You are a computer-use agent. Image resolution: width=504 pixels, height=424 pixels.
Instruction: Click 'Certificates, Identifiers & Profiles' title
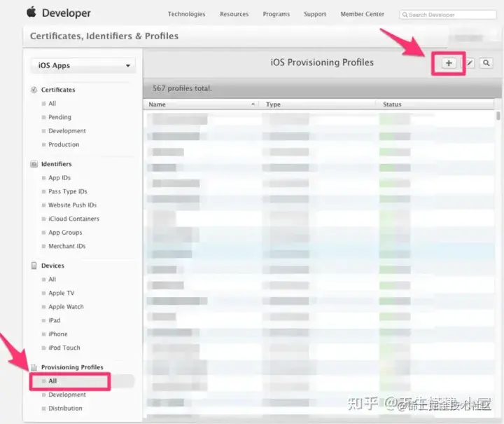[x=104, y=36]
